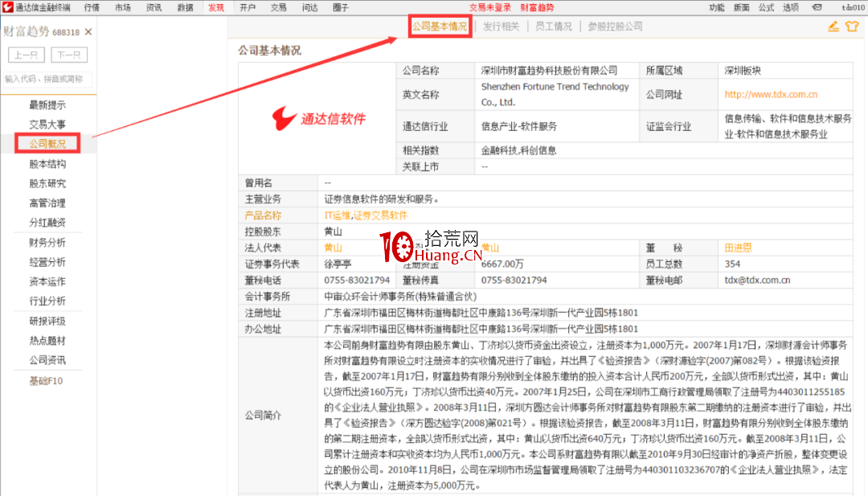
Task: Switch to the 公司基本情况 tab
Action: tap(440, 26)
